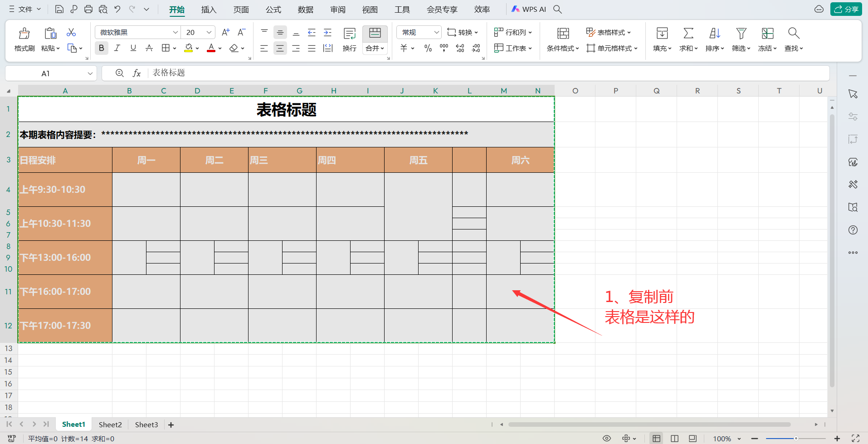Expand the font size dropdown showing 20
Screen dimensions: 868x444
[209, 32]
